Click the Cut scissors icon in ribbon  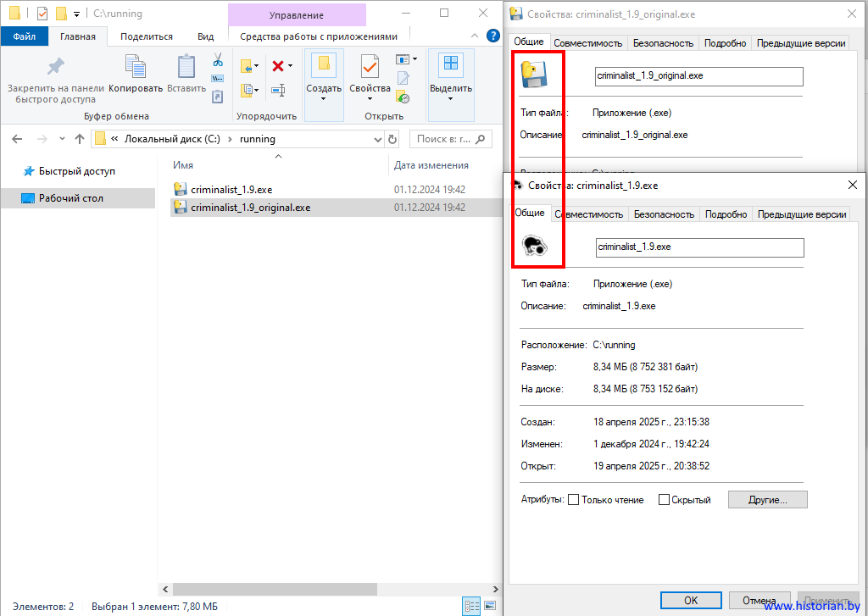click(x=217, y=60)
